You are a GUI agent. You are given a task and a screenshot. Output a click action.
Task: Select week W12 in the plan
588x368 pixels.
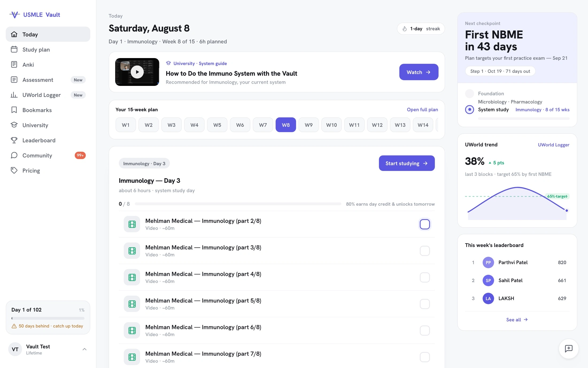click(377, 125)
